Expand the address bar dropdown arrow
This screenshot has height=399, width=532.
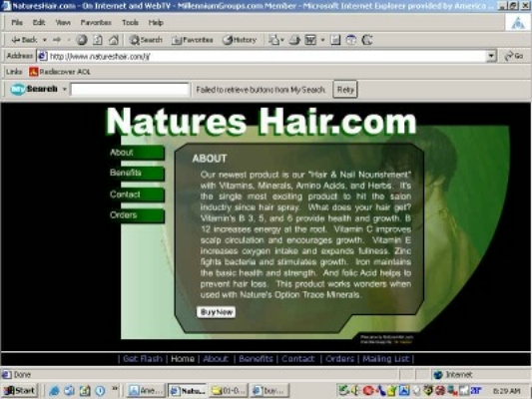pos(491,56)
